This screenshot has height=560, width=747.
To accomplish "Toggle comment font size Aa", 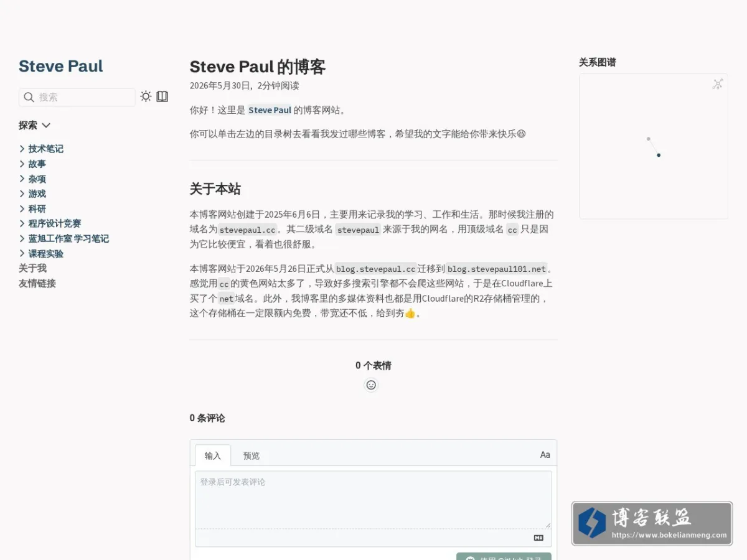I will (x=545, y=455).
